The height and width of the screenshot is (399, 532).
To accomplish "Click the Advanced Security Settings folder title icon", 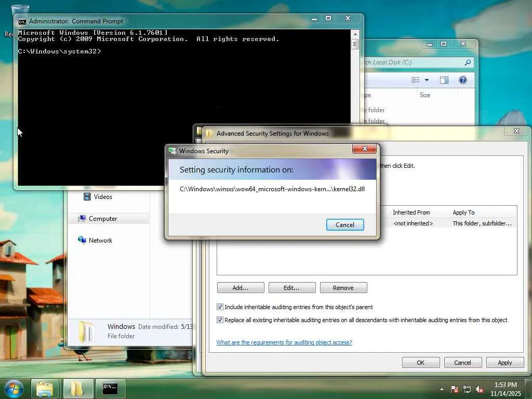I will tap(209, 133).
